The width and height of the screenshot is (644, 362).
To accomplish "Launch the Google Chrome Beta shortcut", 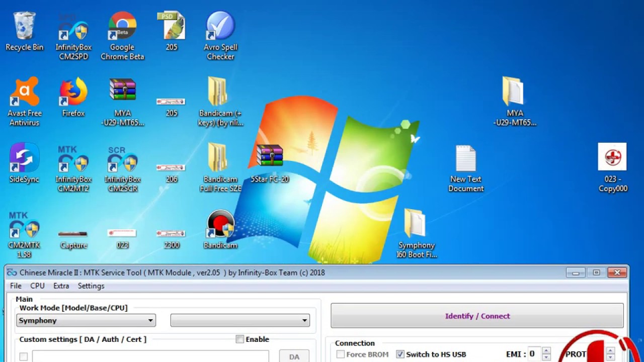I will pos(122,36).
